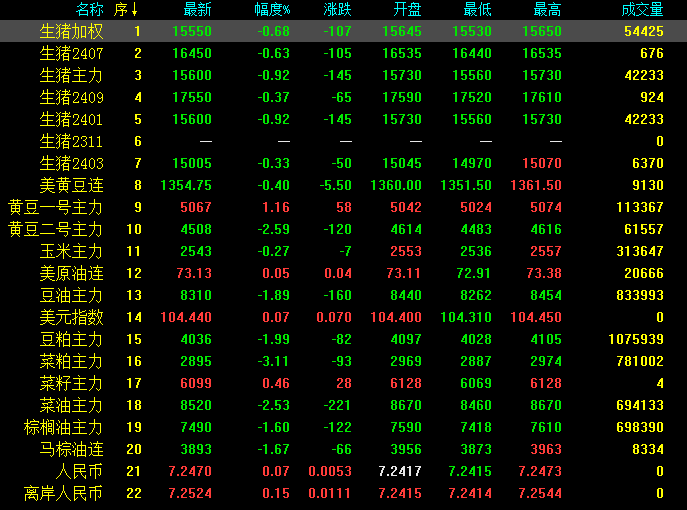
Task: Open the 离岸人民币 quote row
Action: (x=344, y=493)
